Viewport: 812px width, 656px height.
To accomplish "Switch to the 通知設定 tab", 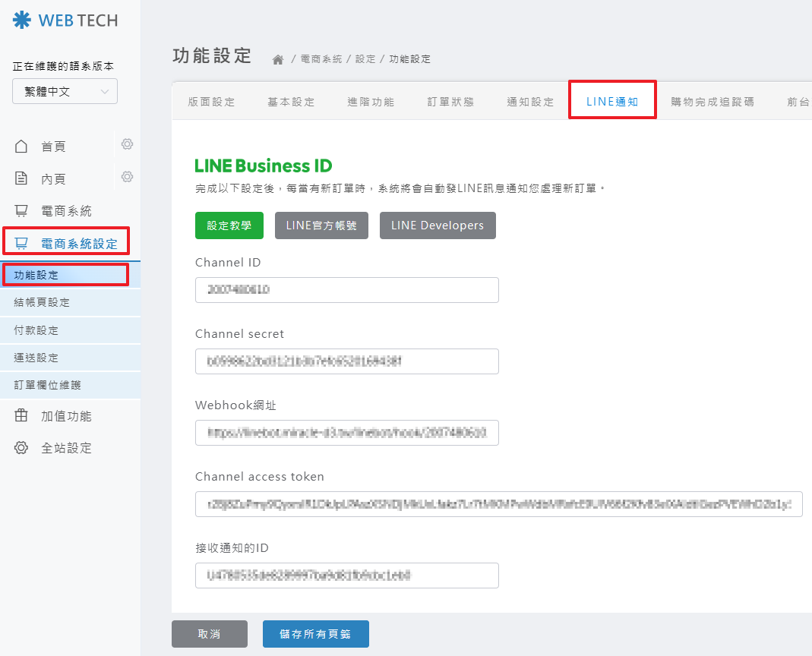I will tap(530, 102).
